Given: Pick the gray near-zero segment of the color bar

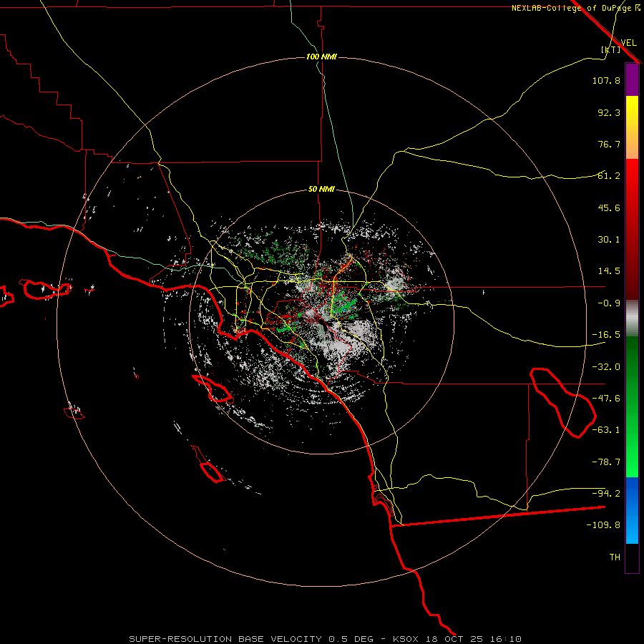Looking at the screenshot, I should 632,318.
